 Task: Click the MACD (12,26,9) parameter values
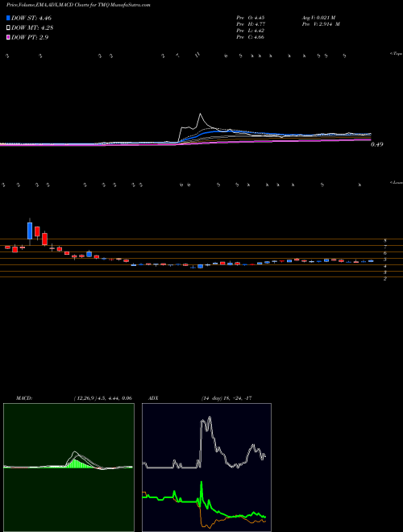point(103,398)
